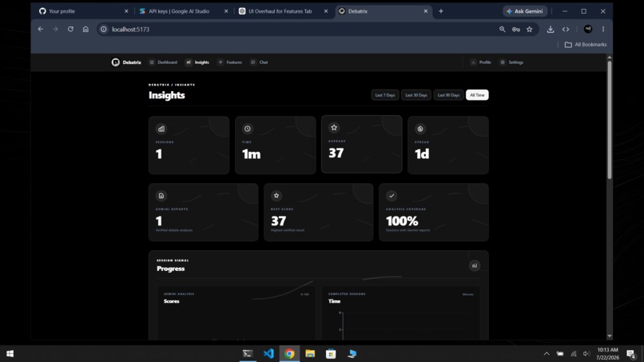
Task: Click the scrollbar down arrow
Action: [x=610, y=336]
